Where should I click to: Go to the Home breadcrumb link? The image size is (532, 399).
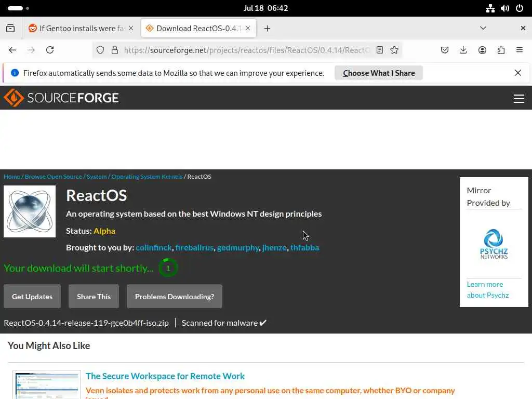click(12, 177)
